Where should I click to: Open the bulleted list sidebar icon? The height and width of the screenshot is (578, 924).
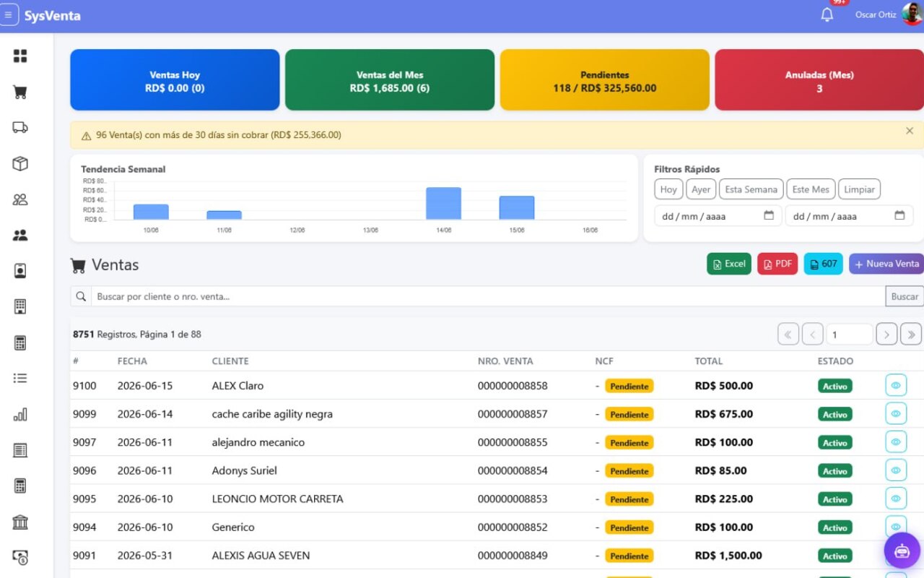coord(20,379)
